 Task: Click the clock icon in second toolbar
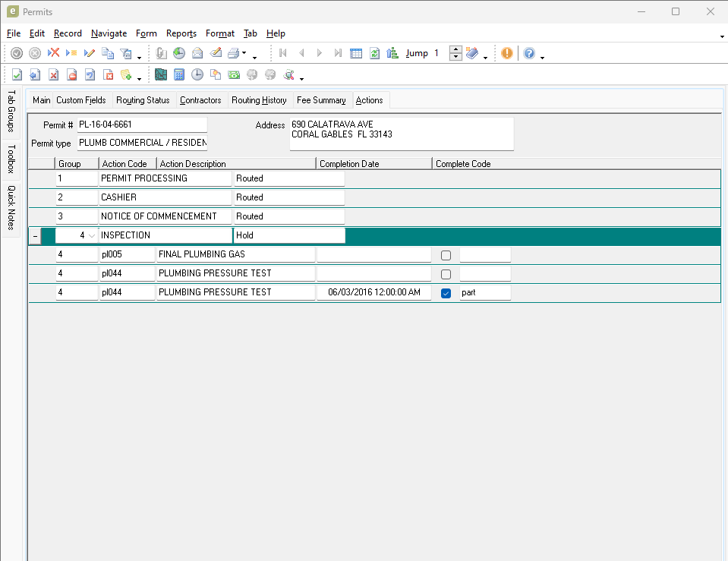[197, 74]
